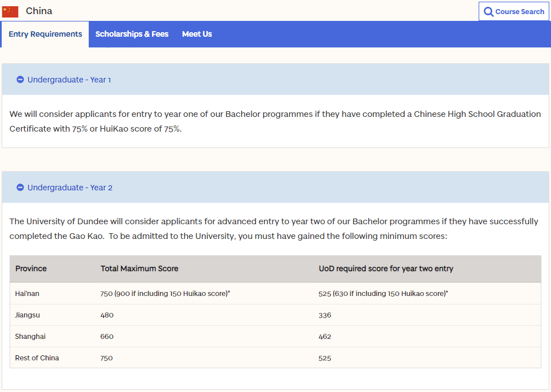Click the China flag icon
The height and width of the screenshot is (392, 551).
point(10,12)
